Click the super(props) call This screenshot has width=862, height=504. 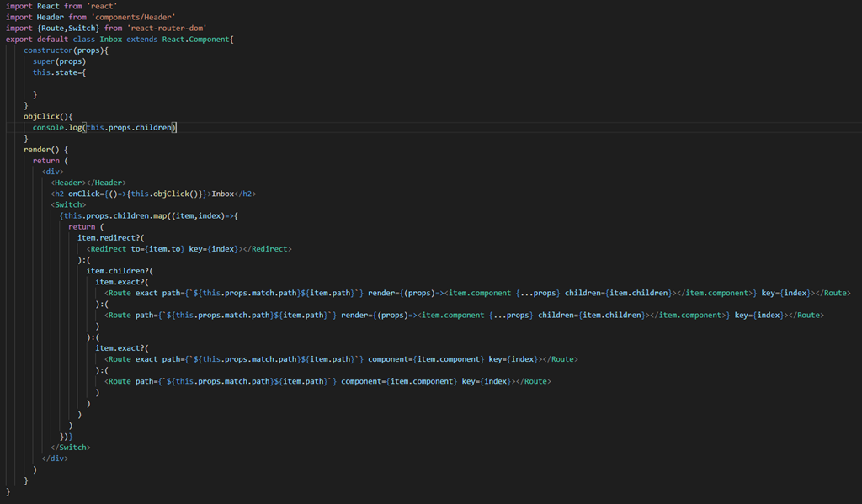click(59, 61)
